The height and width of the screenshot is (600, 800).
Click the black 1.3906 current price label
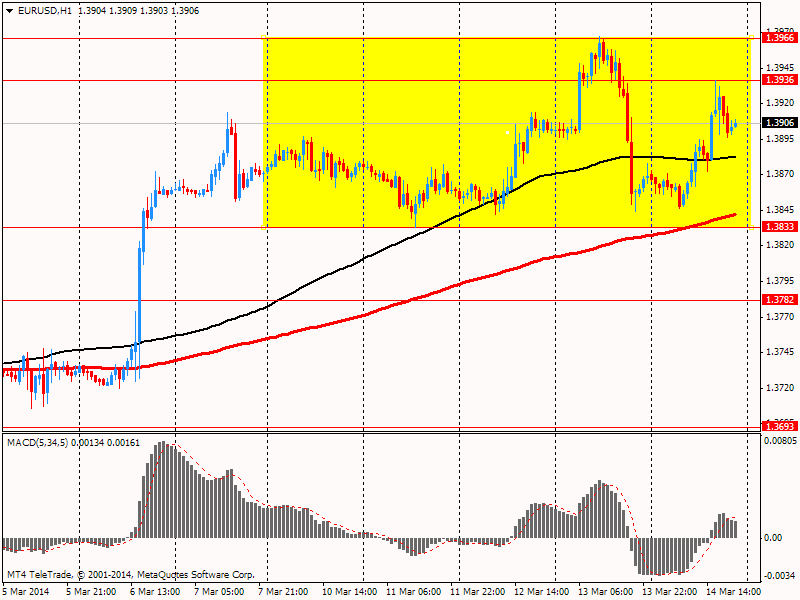[779, 122]
